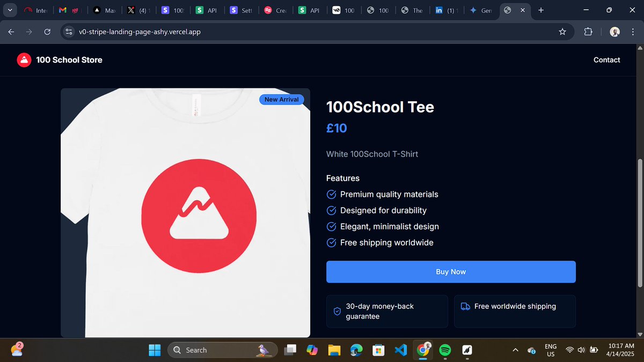The height and width of the screenshot is (362, 644).
Task: Click the 30-day money-back guarantee card
Action: 387,311
